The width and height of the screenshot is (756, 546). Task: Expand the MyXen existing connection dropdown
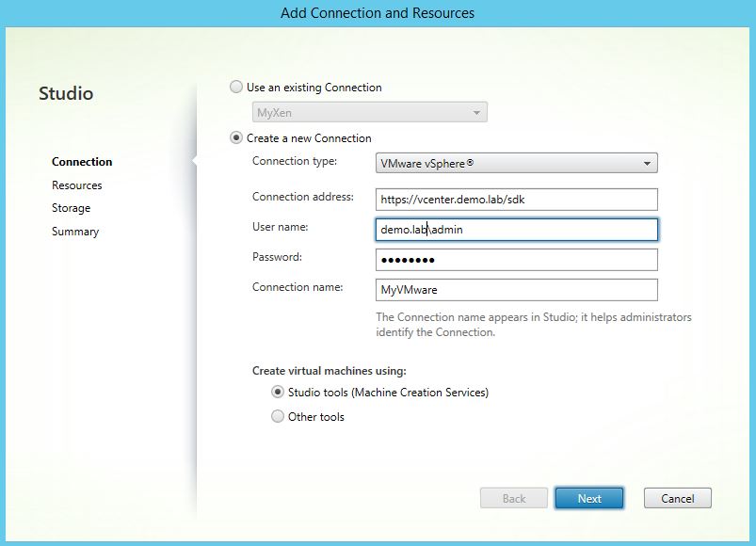pos(370,113)
